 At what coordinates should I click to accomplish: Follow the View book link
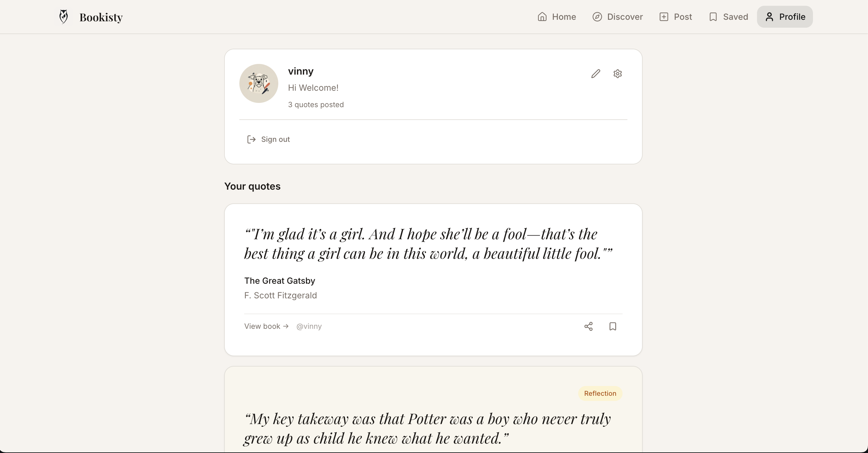[266, 326]
